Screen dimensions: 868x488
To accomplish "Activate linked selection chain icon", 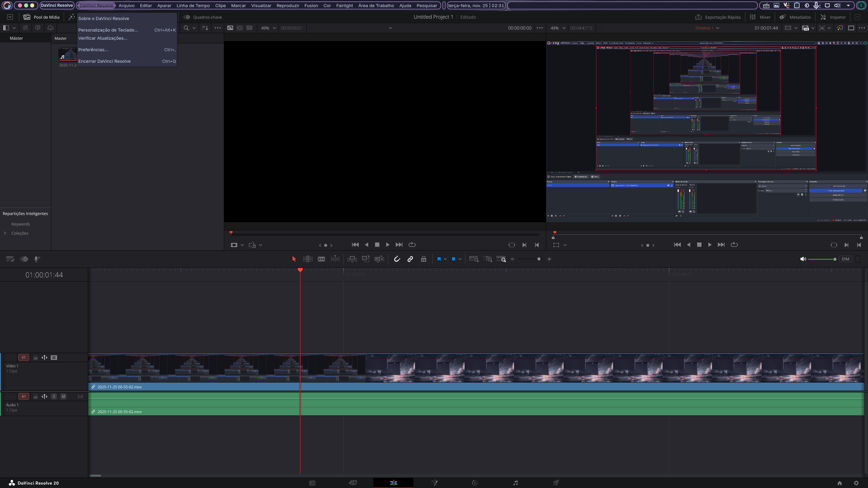I will [410, 259].
